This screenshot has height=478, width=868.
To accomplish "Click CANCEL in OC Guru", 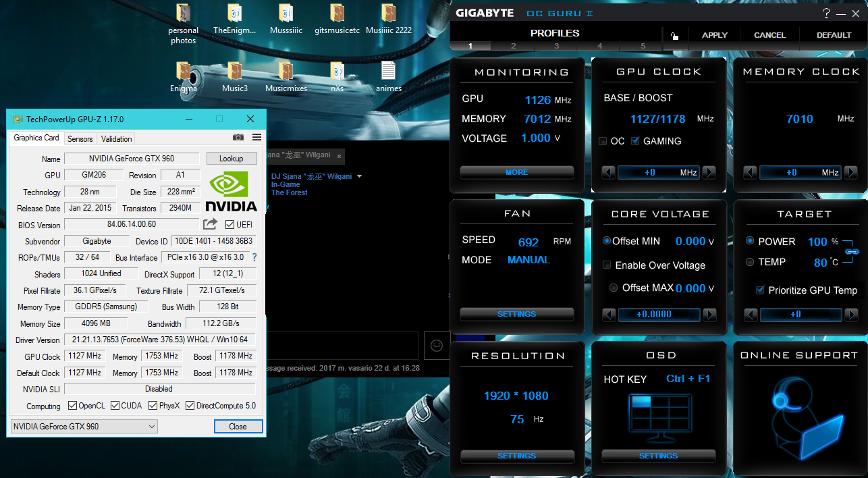I will 769,35.
